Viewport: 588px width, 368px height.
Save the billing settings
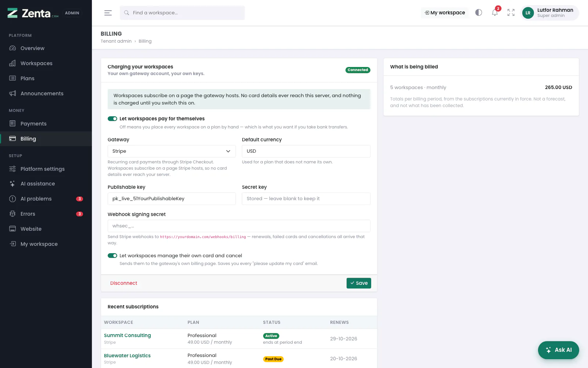(x=359, y=283)
